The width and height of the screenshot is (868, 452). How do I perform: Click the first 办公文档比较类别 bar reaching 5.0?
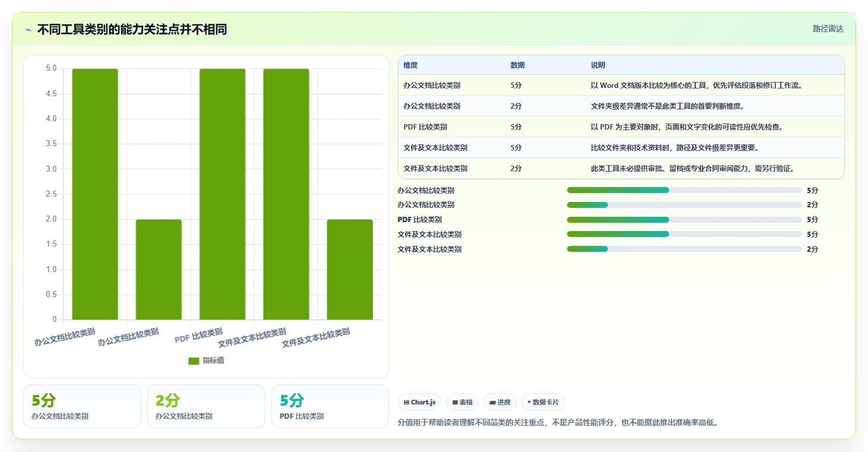click(95, 194)
